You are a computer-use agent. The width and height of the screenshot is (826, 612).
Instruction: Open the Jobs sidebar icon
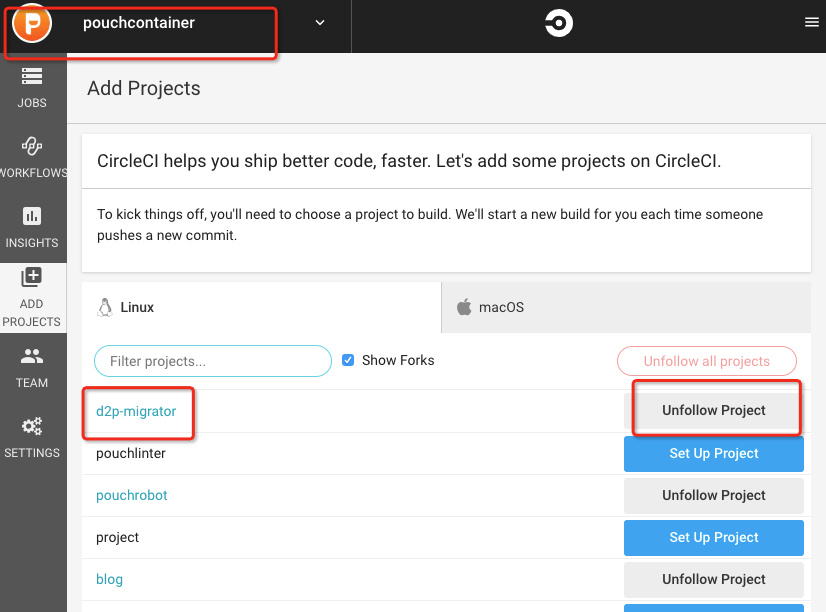click(32, 77)
